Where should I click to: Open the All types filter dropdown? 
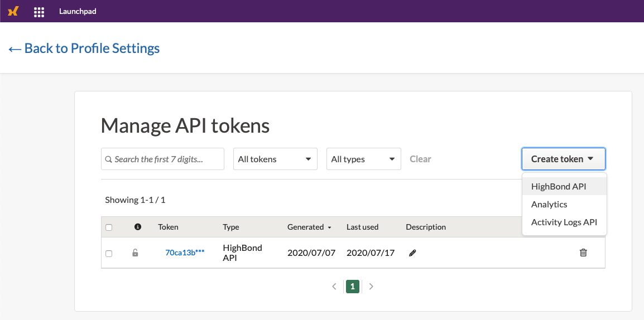[363, 159]
